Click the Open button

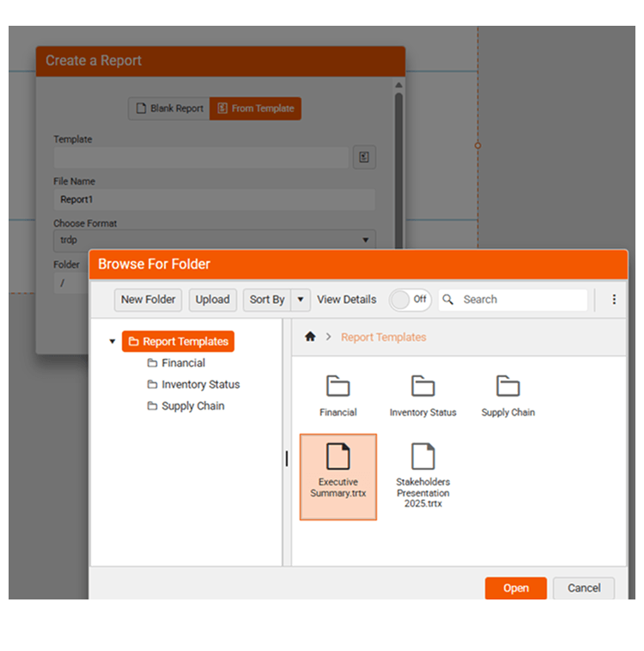pyautogui.click(x=516, y=588)
